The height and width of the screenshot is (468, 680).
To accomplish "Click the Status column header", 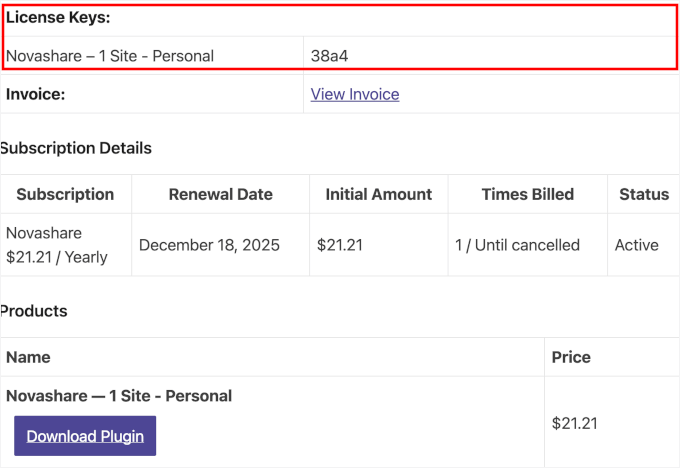I will click(643, 194).
